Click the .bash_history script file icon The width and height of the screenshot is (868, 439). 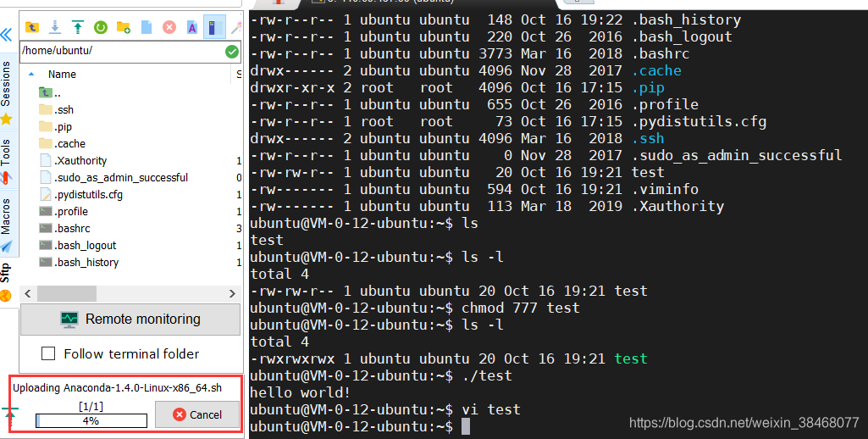[46, 262]
